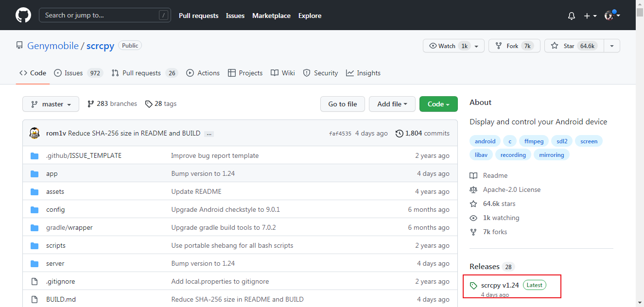Image resolution: width=644 pixels, height=307 pixels.
Task: Open the recording topic tag
Action: click(513, 154)
